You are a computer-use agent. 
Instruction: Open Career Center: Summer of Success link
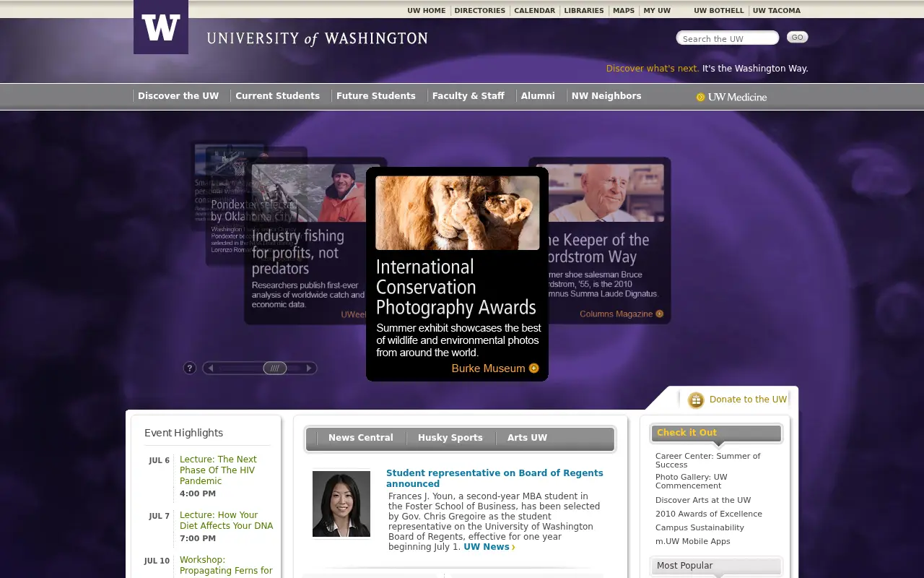(708, 460)
